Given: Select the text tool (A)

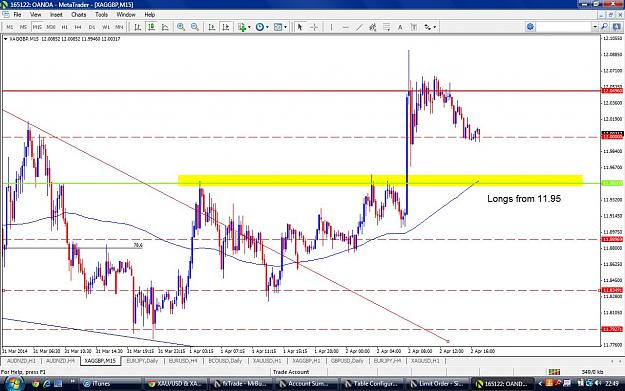Looking at the screenshot, I should pos(400,27).
